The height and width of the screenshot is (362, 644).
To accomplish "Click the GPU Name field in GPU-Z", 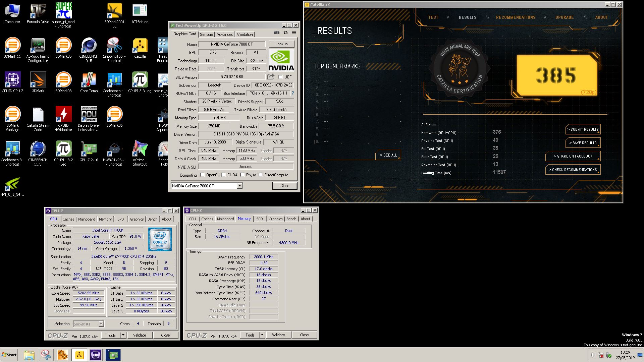I will [232, 44].
